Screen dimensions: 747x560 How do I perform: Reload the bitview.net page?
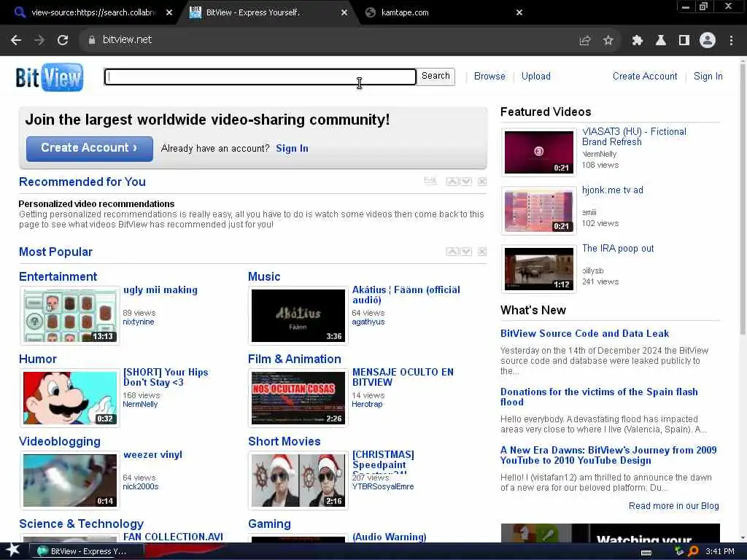tap(63, 40)
